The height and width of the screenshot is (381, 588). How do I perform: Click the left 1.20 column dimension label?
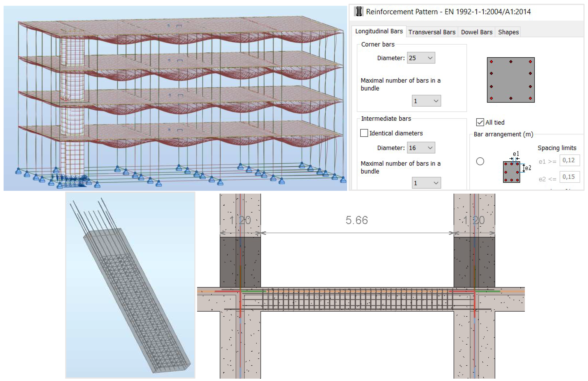coord(240,220)
